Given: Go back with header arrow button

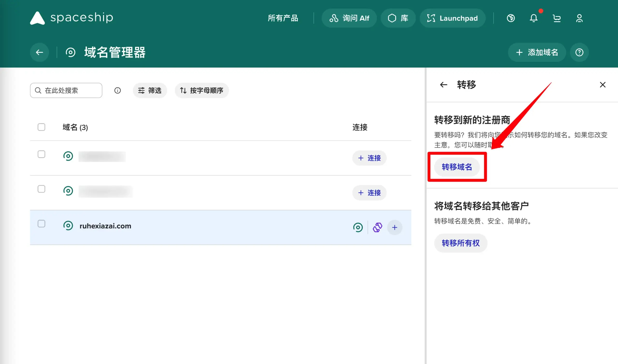Looking at the screenshot, I should (40, 52).
